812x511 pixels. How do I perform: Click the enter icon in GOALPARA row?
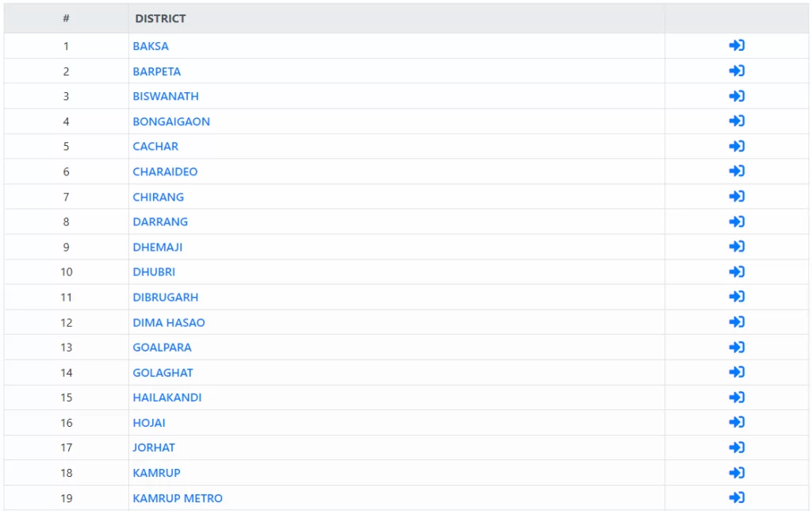[737, 348]
